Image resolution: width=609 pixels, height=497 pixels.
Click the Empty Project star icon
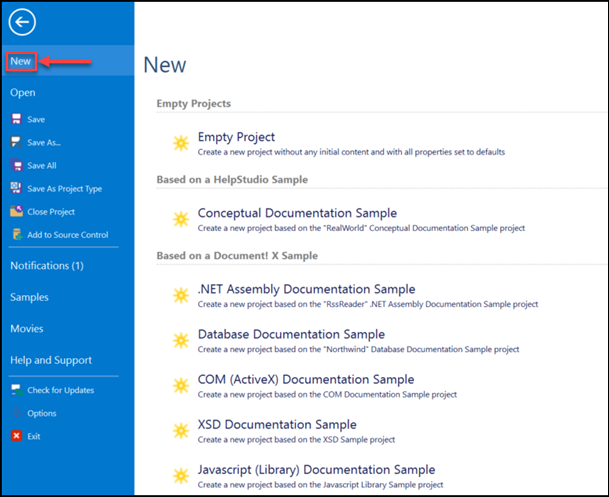pos(180,143)
